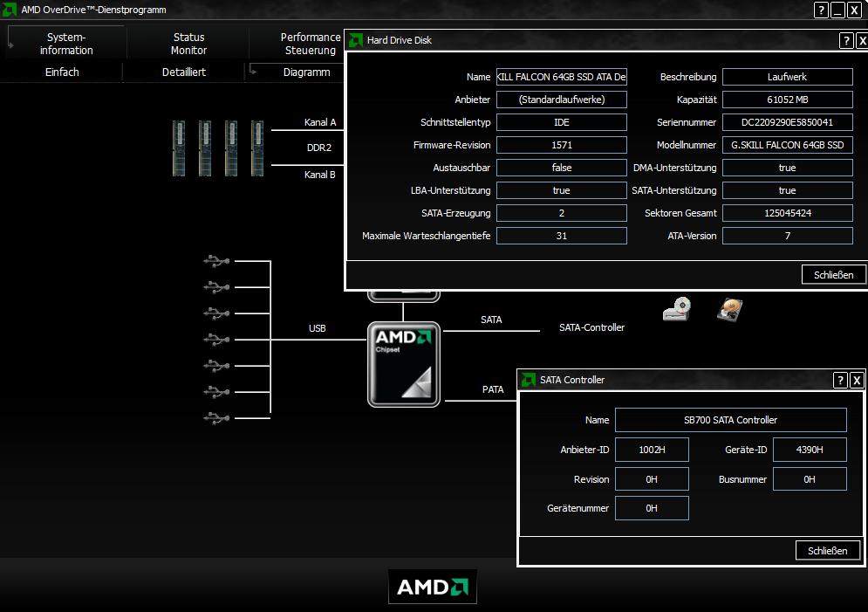Open the hard disk drive icon

[x=729, y=310]
